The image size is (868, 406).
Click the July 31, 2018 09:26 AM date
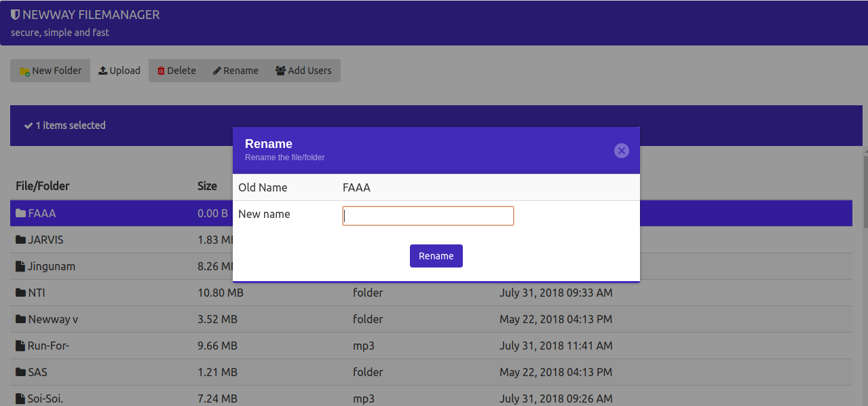(556, 399)
